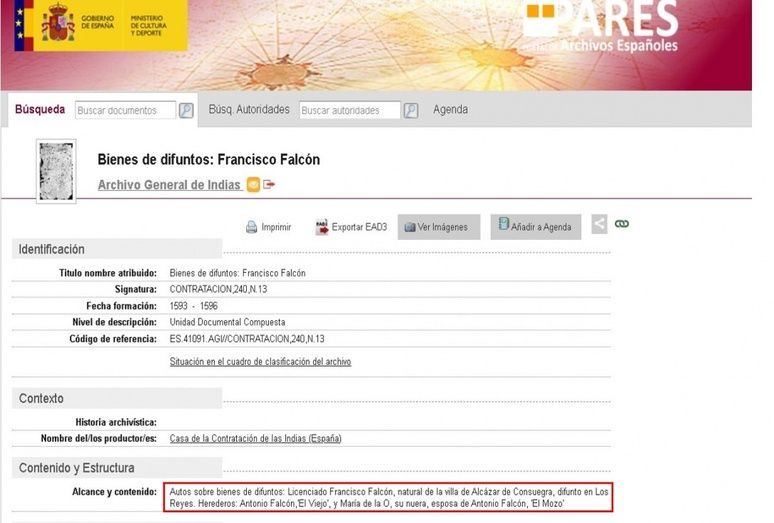
Task: Click the document thumbnail image
Action: coord(56,170)
